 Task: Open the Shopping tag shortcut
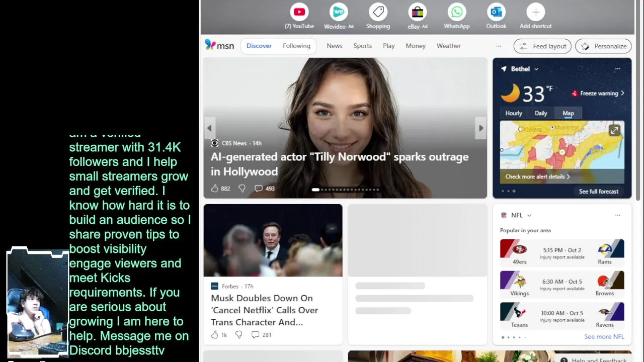click(x=378, y=12)
